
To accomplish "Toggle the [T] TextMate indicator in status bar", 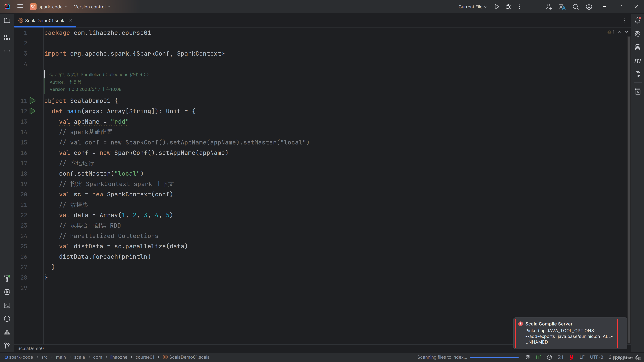I will point(539,357).
